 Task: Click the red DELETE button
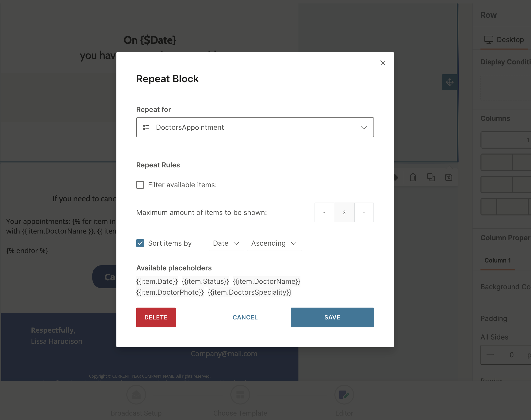click(156, 317)
